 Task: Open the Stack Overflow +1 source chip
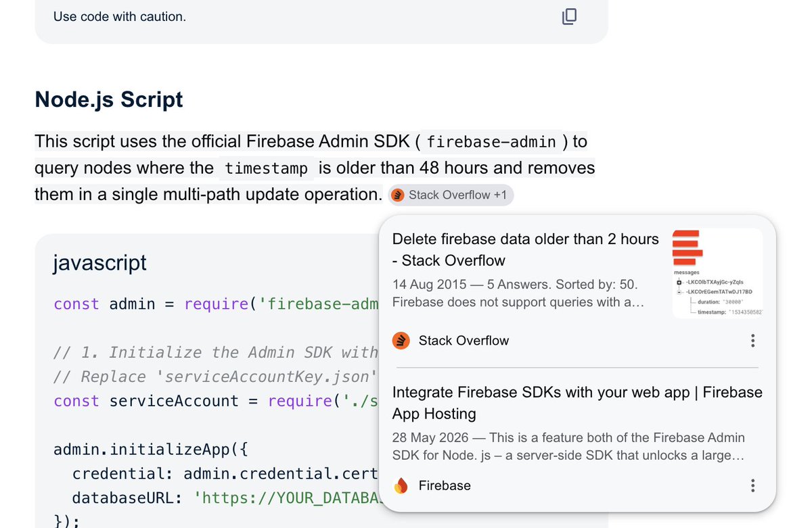(x=451, y=195)
